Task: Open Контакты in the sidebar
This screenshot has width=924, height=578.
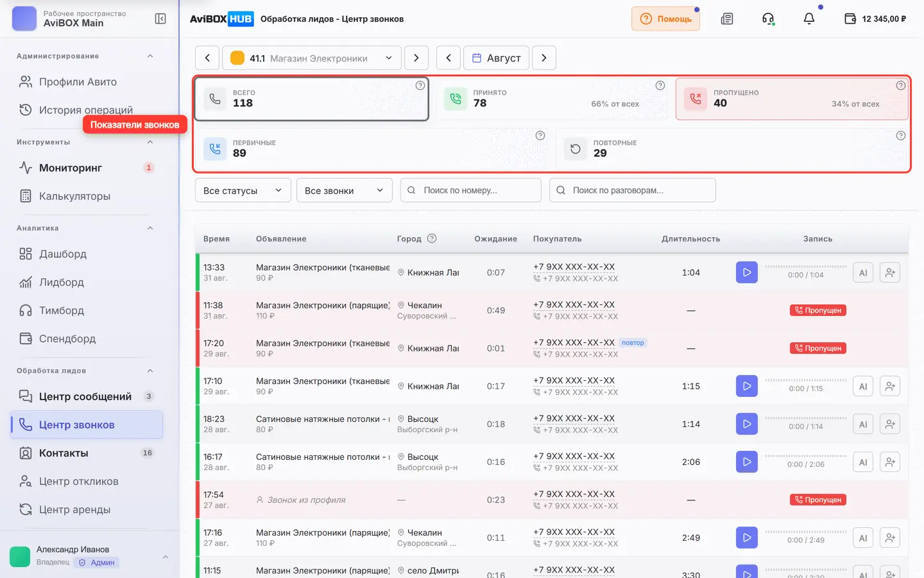Action: [87, 453]
